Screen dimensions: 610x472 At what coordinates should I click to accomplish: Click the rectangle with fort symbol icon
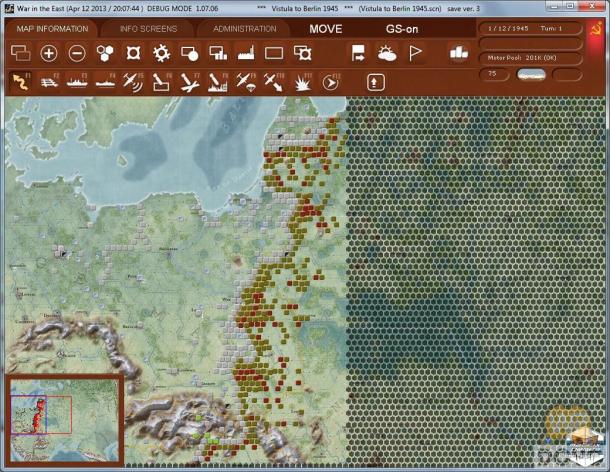pyautogui.click(x=302, y=53)
